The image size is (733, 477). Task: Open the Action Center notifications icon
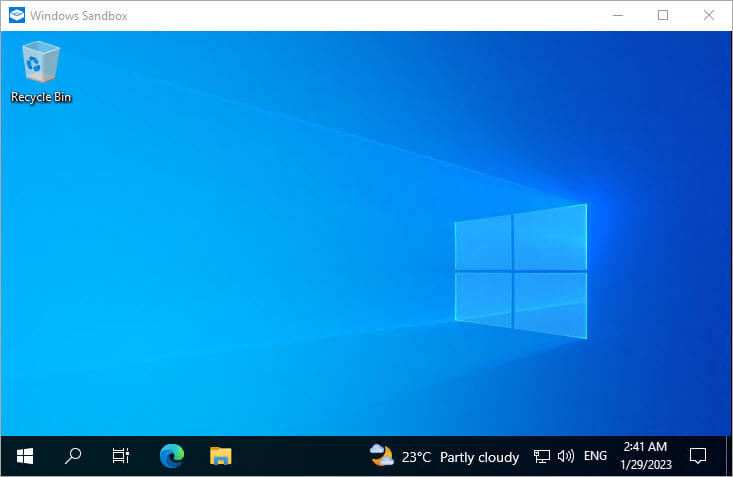click(x=697, y=456)
